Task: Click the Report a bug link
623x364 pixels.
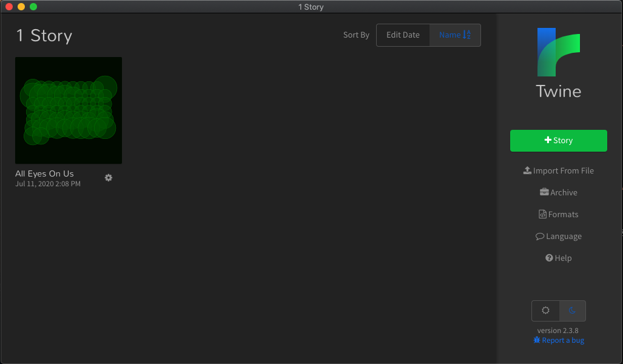Action: click(559, 340)
